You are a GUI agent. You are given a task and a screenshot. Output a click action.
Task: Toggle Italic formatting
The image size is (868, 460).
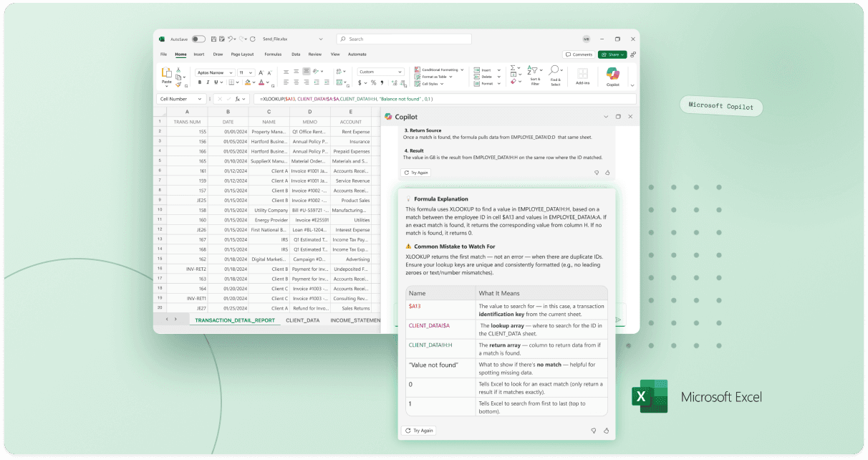tap(208, 82)
